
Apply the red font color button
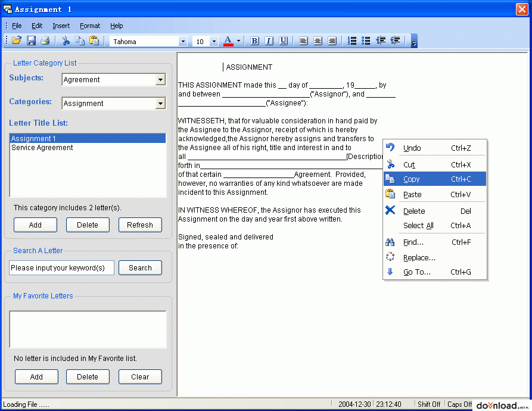(x=228, y=41)
